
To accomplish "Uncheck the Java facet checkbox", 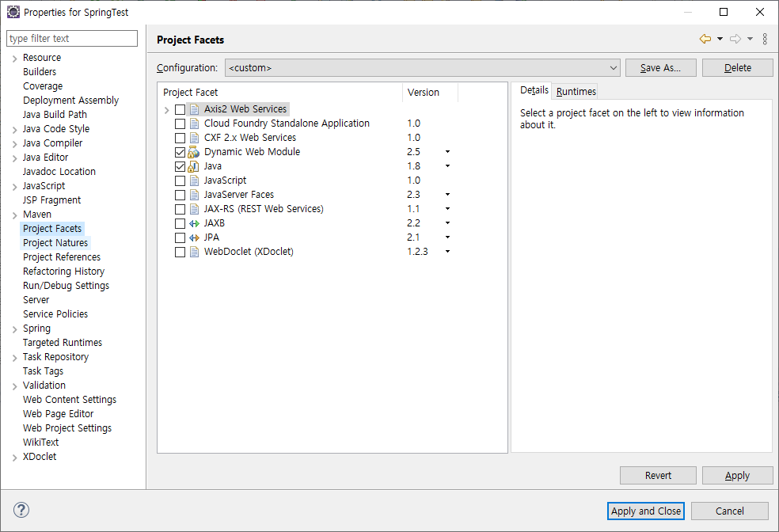I will [x=180, y=166].
